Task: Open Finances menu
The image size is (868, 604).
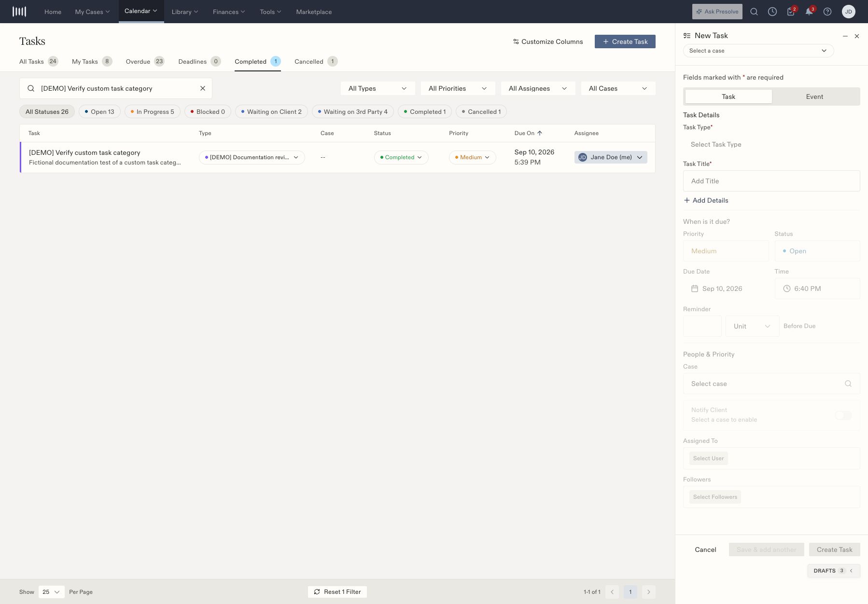Action: pyautogui.click(x=229, y=12)
